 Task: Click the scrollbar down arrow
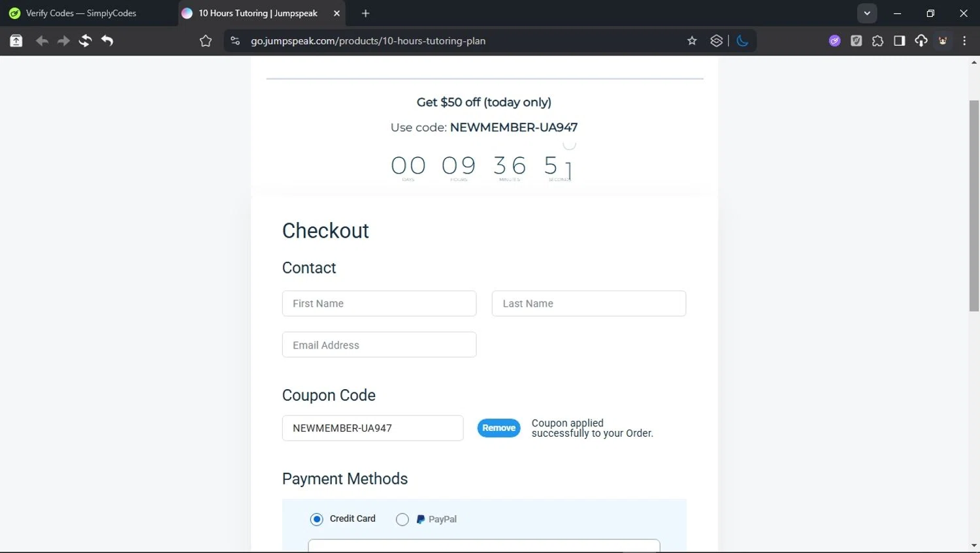click(974, 546)
